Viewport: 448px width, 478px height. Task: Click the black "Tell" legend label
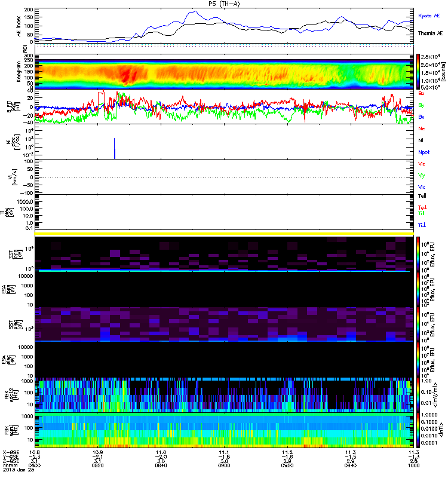click(x=422, y=196)
